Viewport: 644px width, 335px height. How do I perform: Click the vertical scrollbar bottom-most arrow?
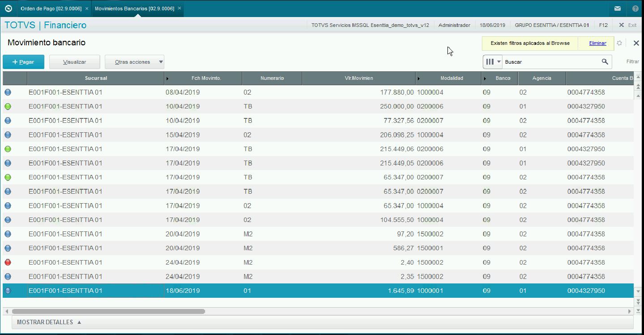tap(638, 311)
